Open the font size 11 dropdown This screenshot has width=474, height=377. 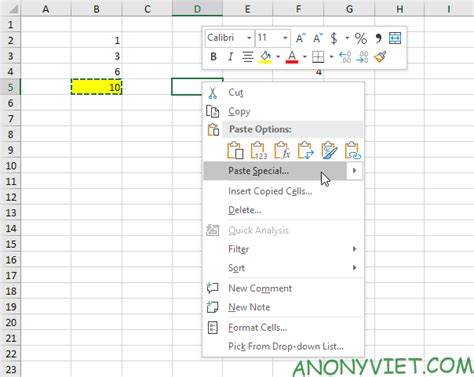pyautogui.click(x=285, y=38)
